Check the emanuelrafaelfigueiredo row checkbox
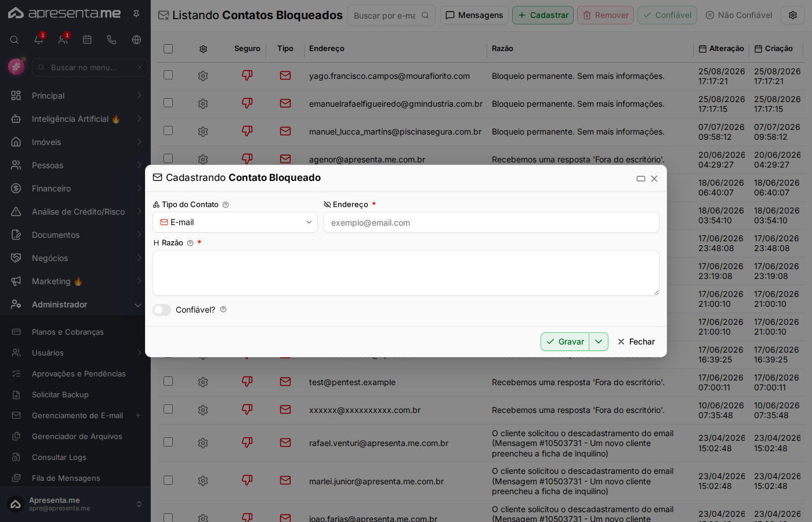Image resolution: width=812 pixels, height=522 pixels. (168, 103)
